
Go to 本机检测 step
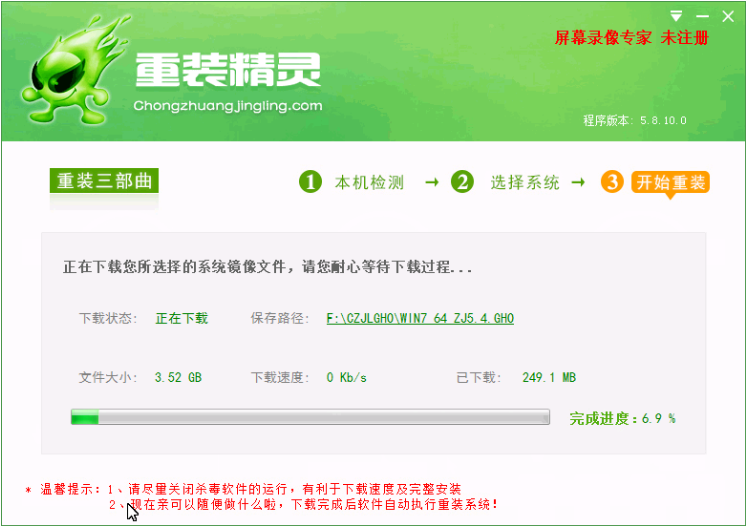click(x=369, y=182)
